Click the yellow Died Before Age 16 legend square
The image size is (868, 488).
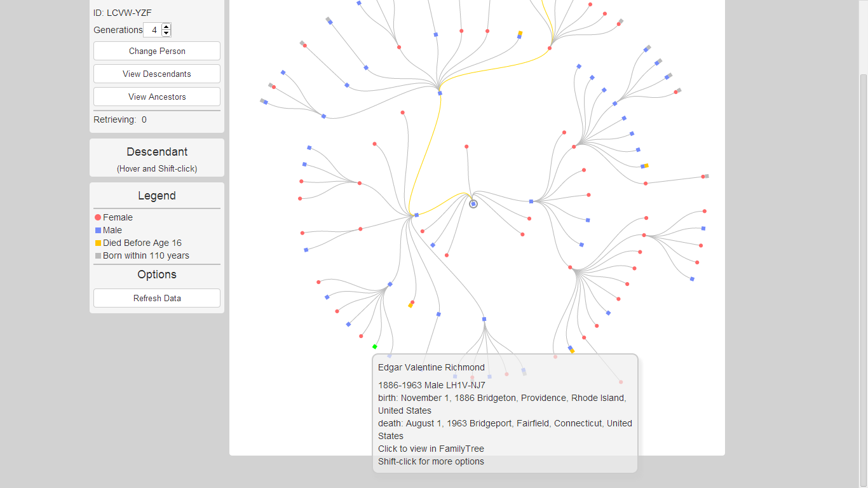(x=97, y=243)
